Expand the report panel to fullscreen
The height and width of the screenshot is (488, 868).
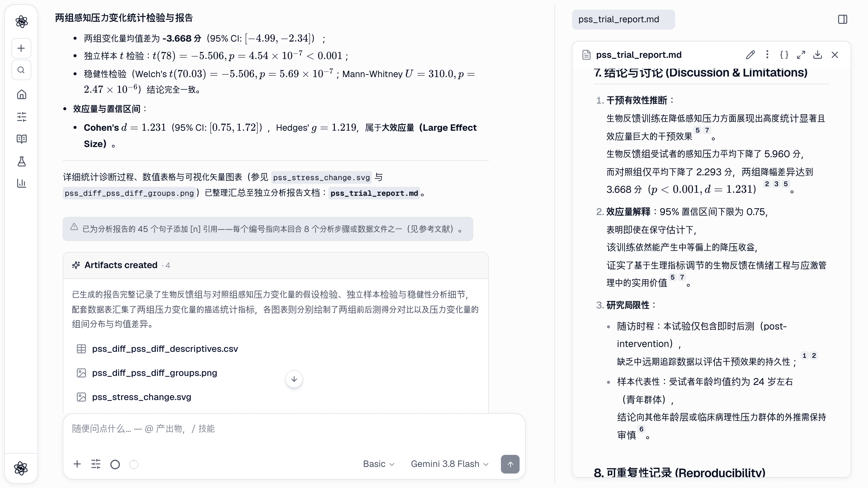point(801,55)
